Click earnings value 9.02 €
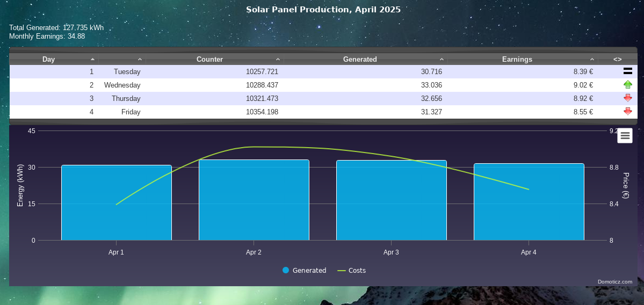Image resolution: width=644 pixels, height=305 pixels. [583, 85]
